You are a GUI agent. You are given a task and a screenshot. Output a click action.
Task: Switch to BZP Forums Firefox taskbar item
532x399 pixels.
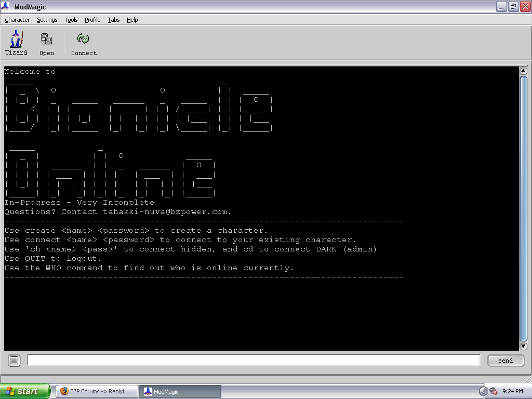tap(97, 391)
